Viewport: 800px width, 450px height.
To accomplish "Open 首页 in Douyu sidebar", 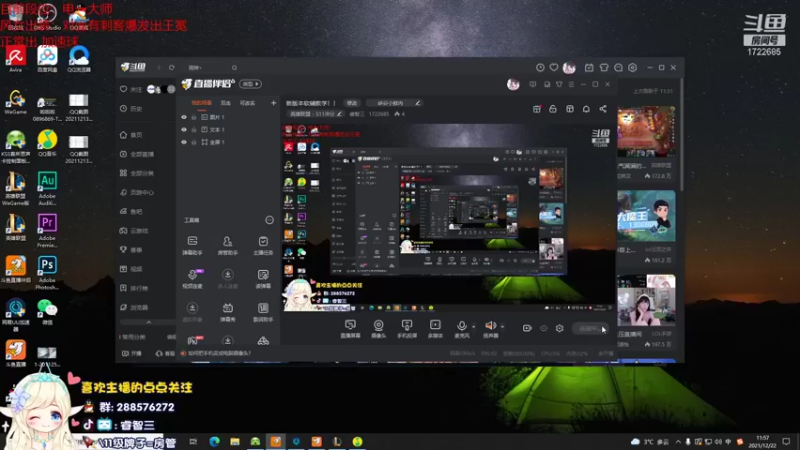I will (x=132, y=135).
